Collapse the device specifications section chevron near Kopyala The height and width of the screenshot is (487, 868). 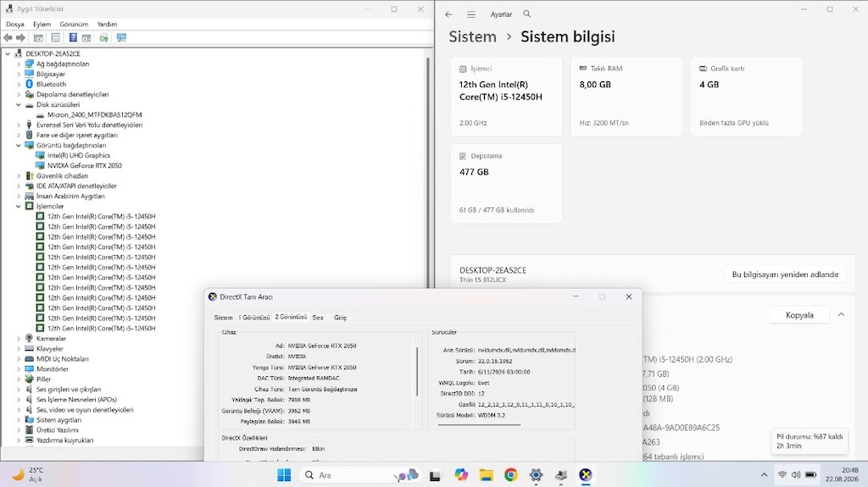click(x=841, y=314)
